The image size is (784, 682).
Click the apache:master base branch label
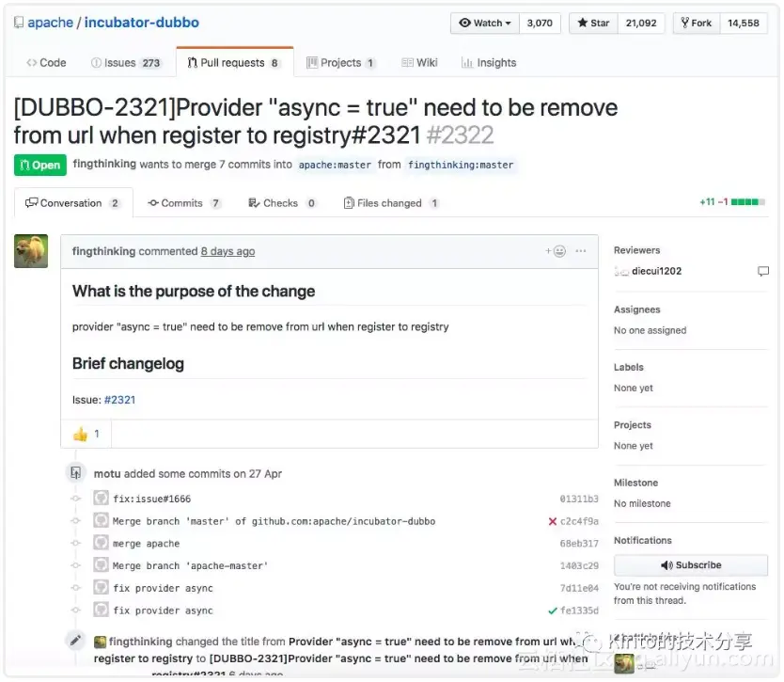click(x=335, y=165)
